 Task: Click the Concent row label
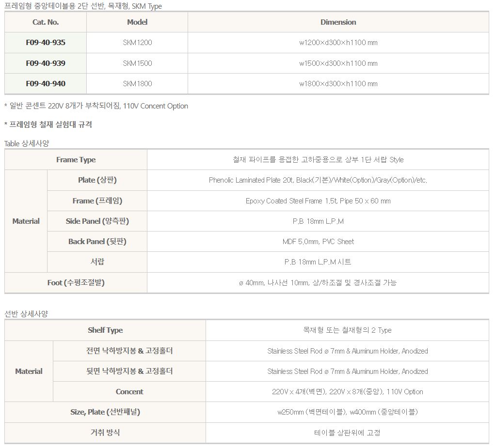click(129, 392)
